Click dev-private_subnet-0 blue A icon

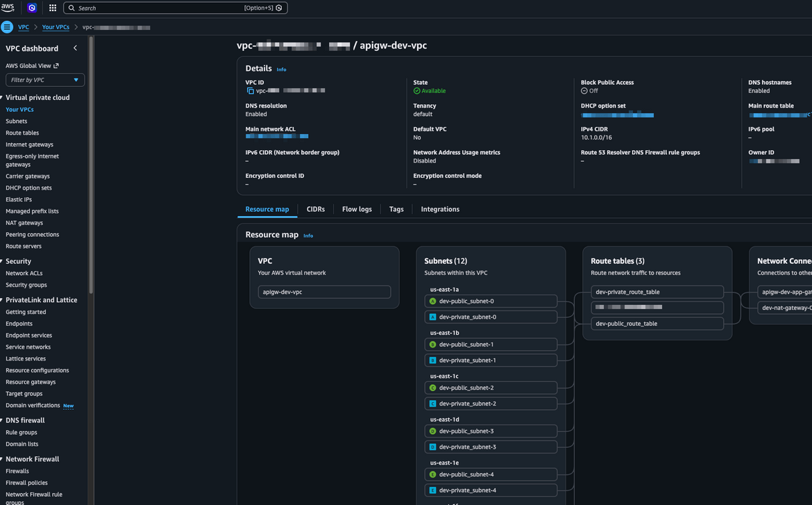tap(433, 317)
